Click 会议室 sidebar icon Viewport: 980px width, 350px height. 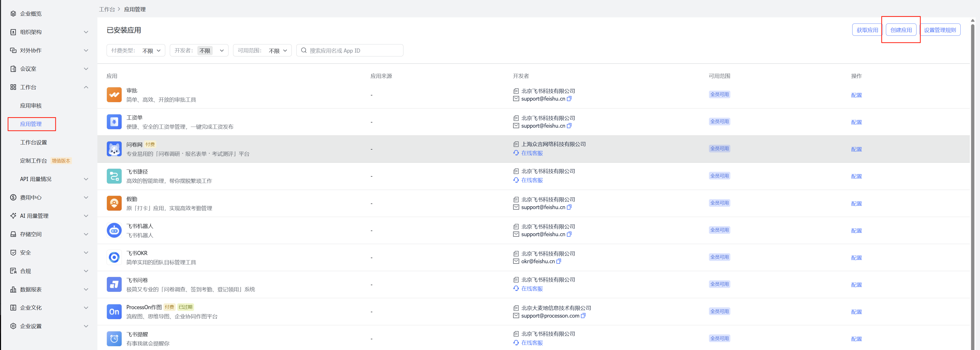coord(13,69)
